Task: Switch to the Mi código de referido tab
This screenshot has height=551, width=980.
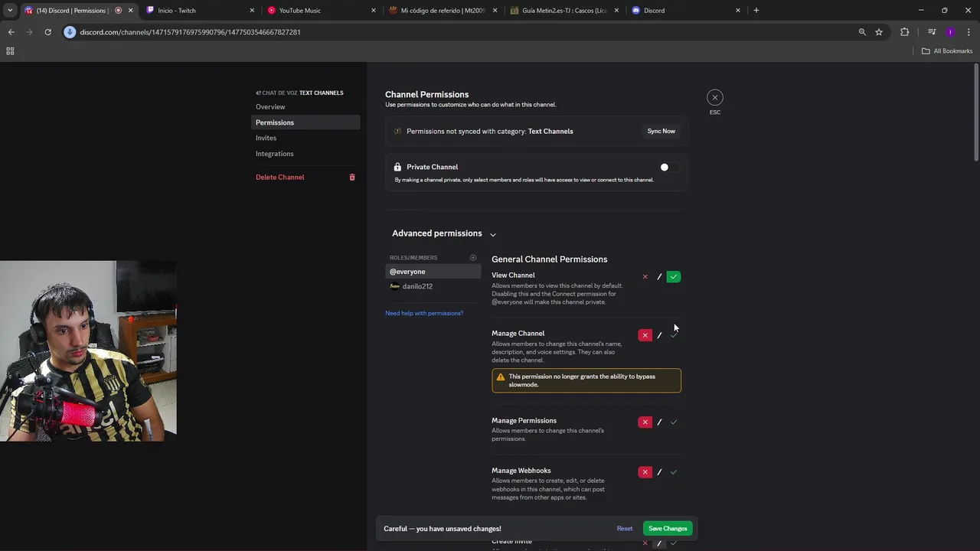Action: point(442,11)
